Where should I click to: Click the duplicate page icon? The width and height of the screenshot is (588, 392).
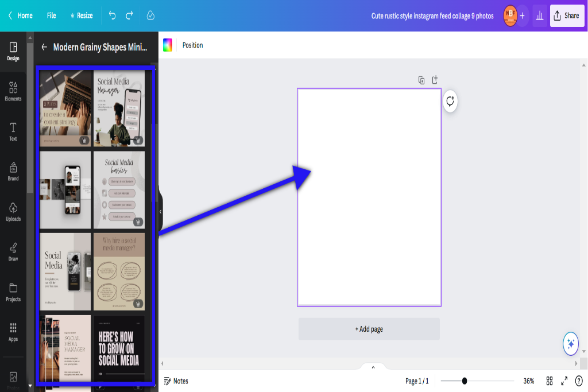[421, 80]
